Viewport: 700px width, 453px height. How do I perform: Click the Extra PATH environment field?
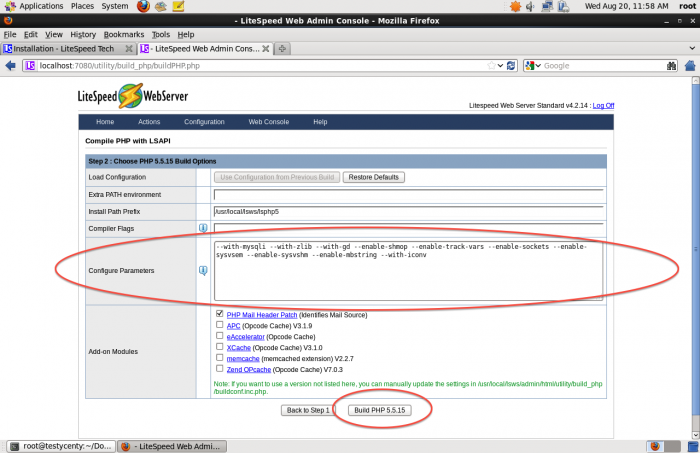(x=408, y=195)
